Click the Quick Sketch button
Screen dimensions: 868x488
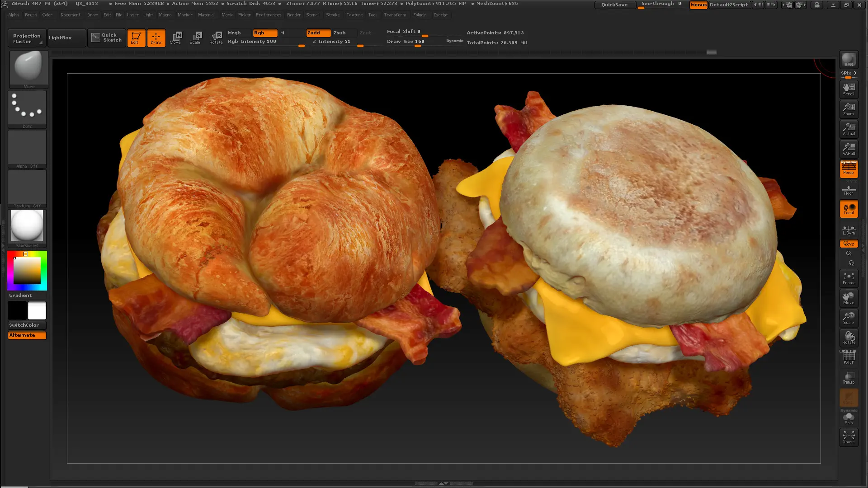click(x=107, y=38)
